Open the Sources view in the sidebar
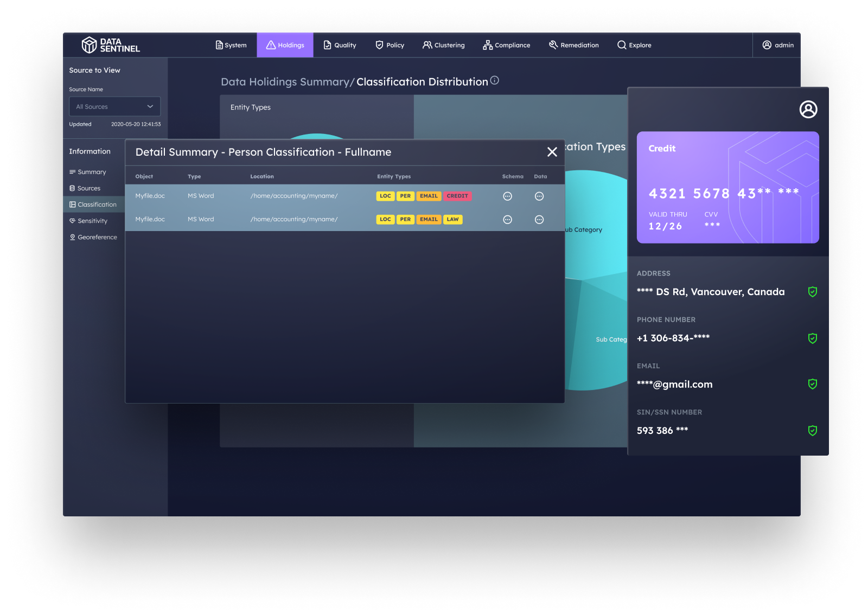 click(88, 188)
